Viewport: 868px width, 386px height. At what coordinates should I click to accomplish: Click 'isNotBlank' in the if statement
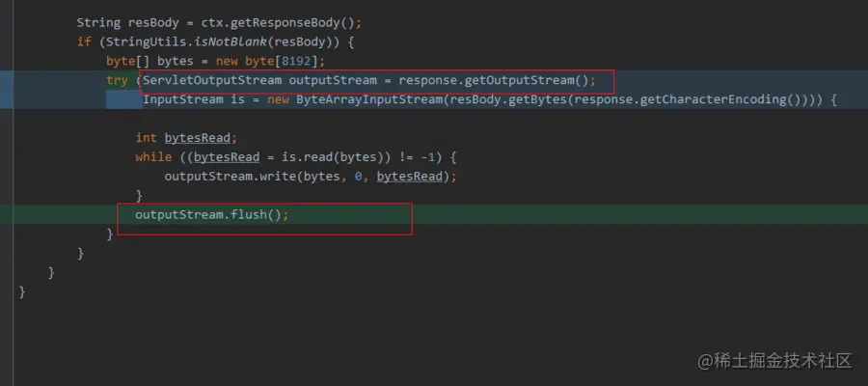[x=231, y=42]
